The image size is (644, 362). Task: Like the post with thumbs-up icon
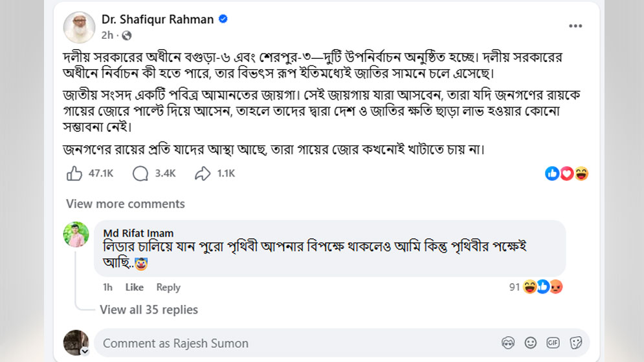[75, 173]
